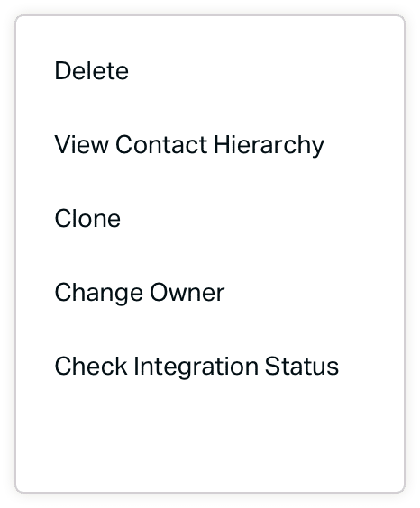The image size is (420, 508).
Task: Show the contact hierarchy view
Action: [x=210, y=144]
